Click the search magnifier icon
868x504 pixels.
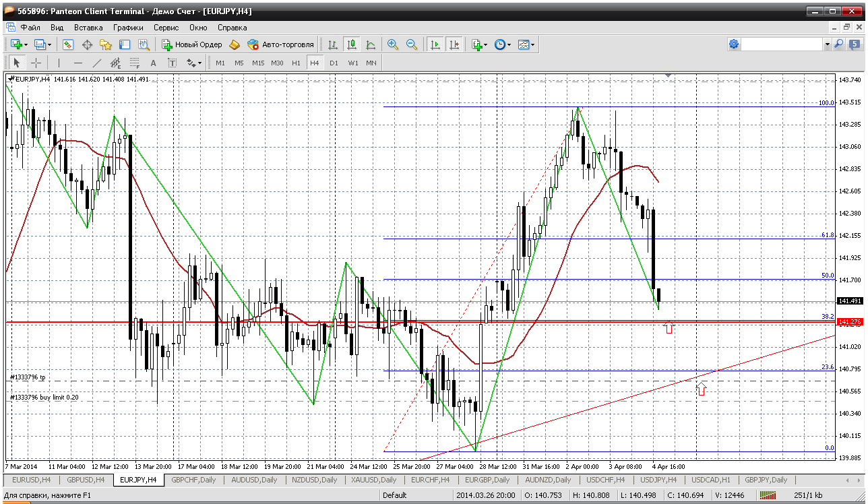coord(839,44)
